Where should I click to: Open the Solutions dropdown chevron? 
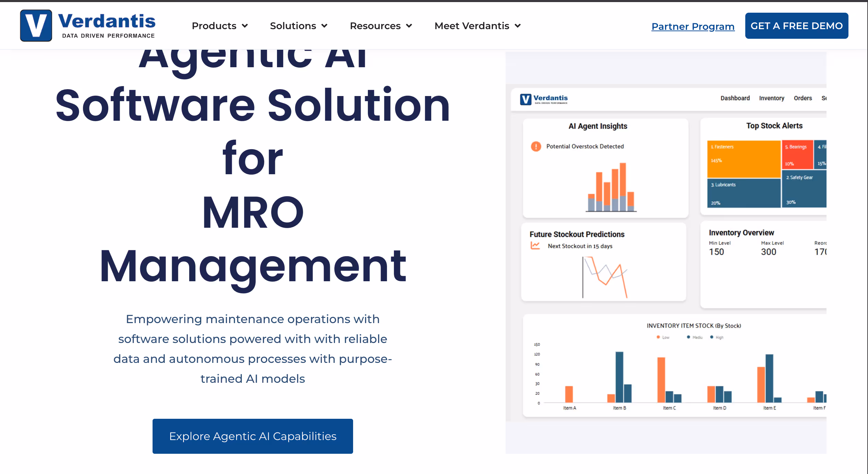(324, 26)
